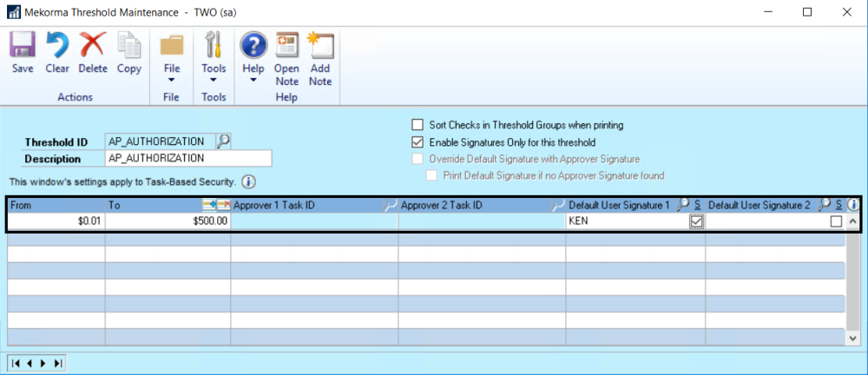Open the File folder menu
This screenshot has width=868, height=375.
pyautogui.click(x=172, y=57)
